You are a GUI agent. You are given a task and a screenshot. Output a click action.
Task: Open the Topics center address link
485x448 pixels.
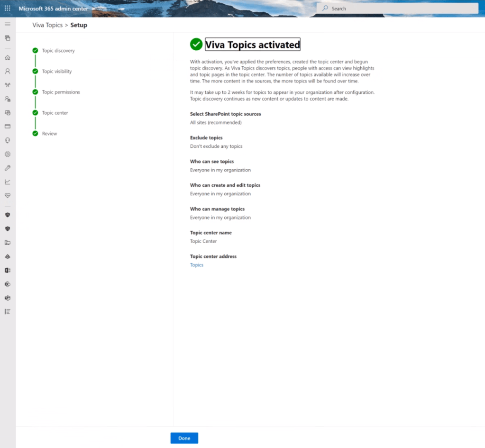pos(197,265)
